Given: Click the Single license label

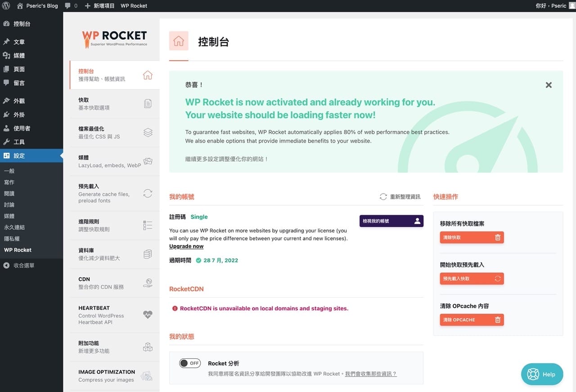Looking at the screenshot, I should tap(199, 217).
